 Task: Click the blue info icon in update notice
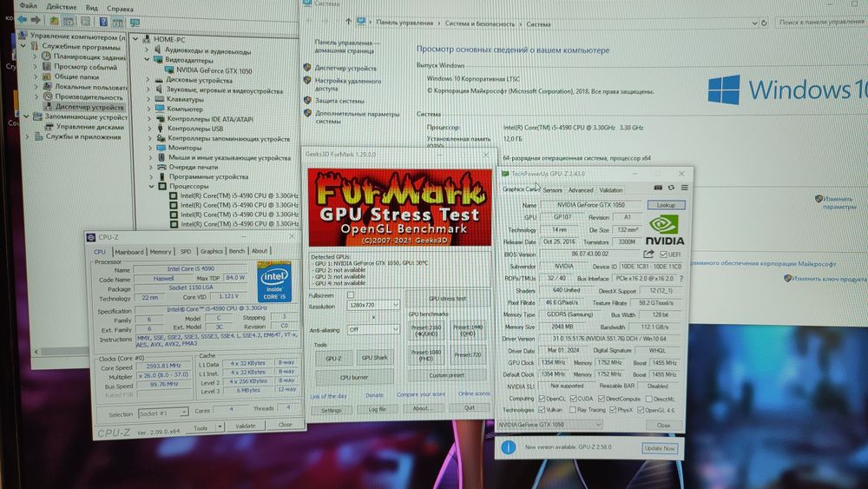[x=508, y=447]
